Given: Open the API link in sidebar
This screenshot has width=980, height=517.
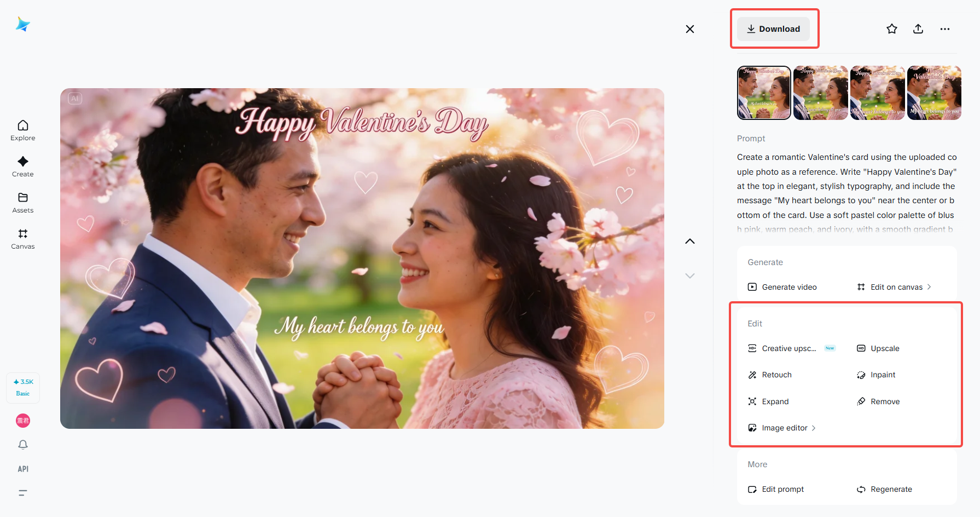Looking at the screenshot, I should pyautogui.click(x=23, y=469).
